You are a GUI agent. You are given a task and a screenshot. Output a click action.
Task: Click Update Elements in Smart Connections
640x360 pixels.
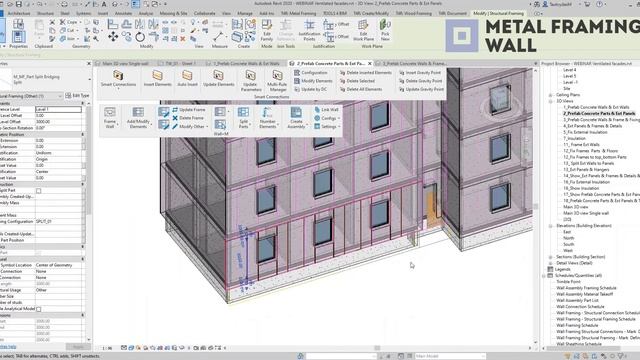[218, 78]
